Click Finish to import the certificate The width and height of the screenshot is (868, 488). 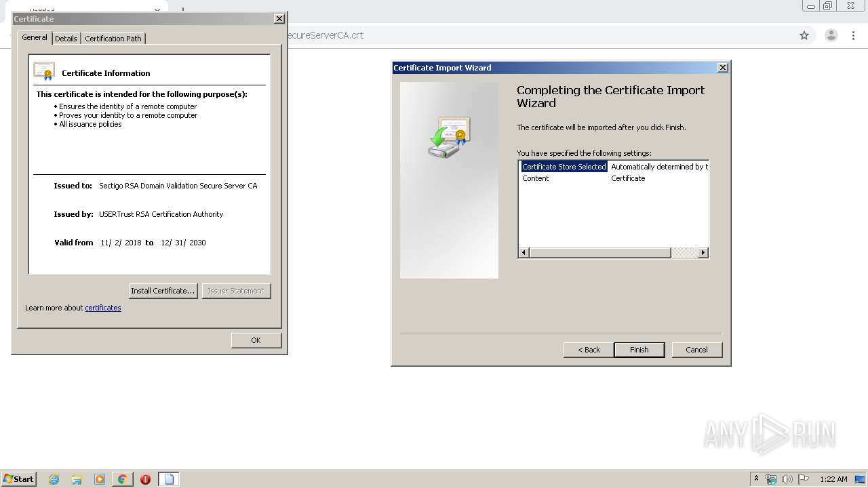[639, 350]
